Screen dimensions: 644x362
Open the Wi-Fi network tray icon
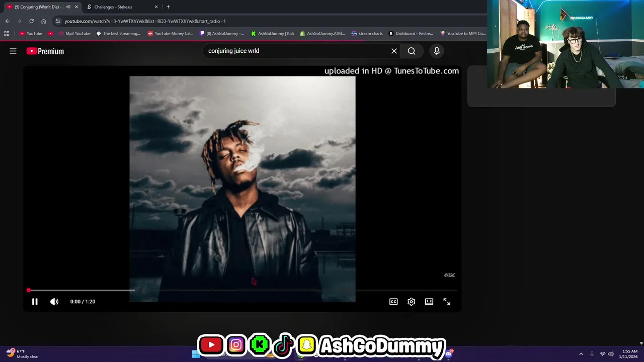point(602,354)
